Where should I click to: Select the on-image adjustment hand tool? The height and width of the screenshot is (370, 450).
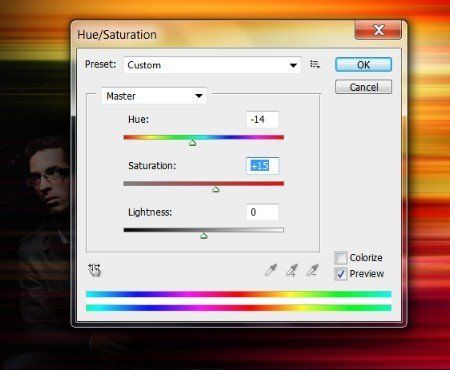[94, 270]
